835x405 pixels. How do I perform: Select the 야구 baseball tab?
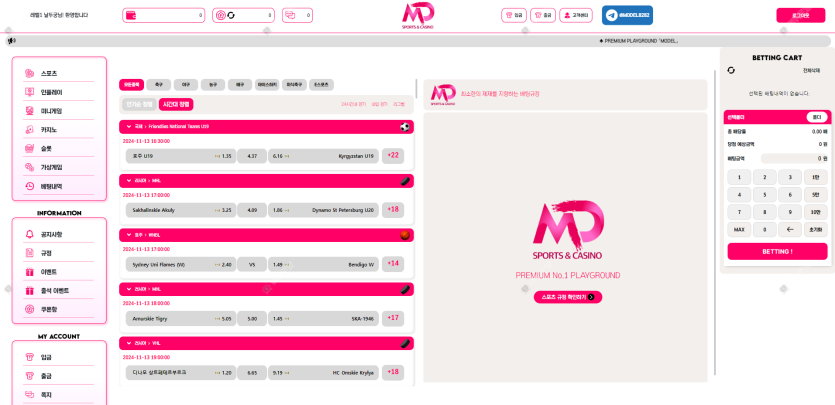(x=186, y=85)
